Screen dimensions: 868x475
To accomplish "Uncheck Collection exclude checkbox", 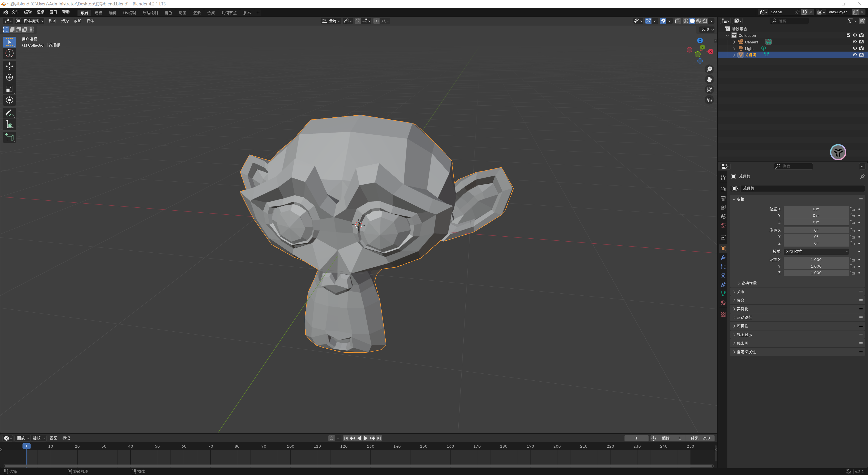I will tap(849, 35).
